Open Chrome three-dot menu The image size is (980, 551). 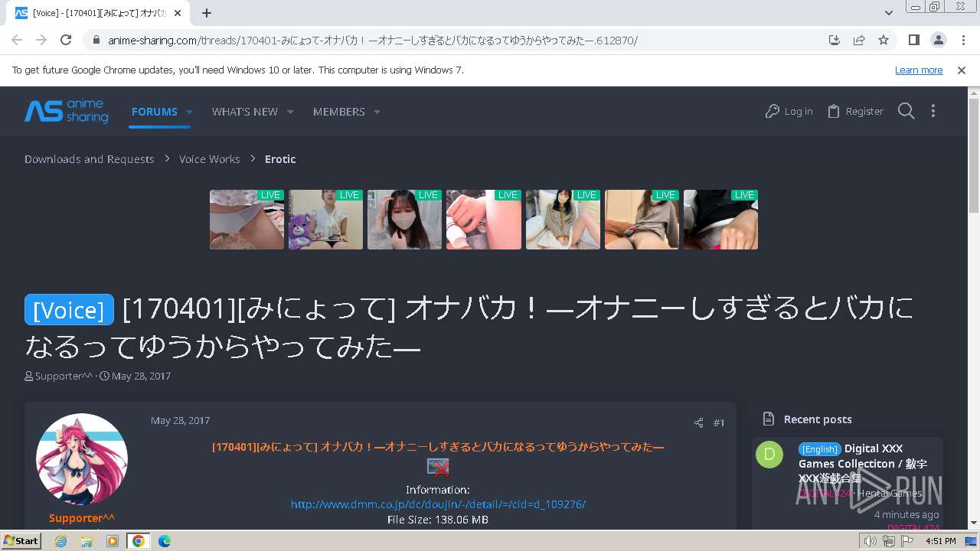click(962, 40)
